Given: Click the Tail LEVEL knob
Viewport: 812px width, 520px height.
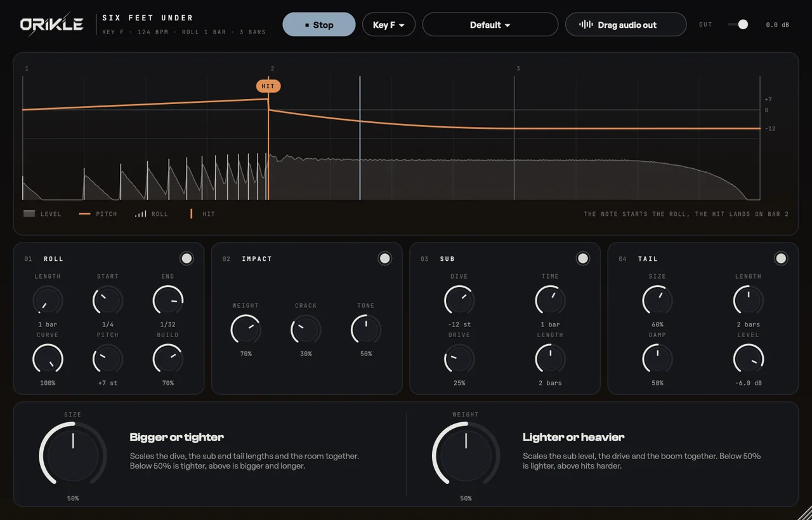Looking at the screenshot, I should (749, 359).
